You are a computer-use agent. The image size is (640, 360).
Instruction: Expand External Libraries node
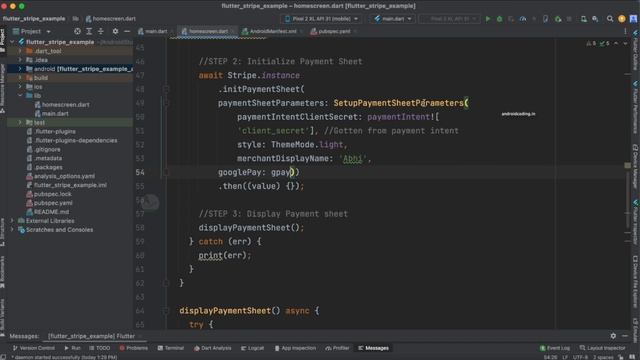12,221
